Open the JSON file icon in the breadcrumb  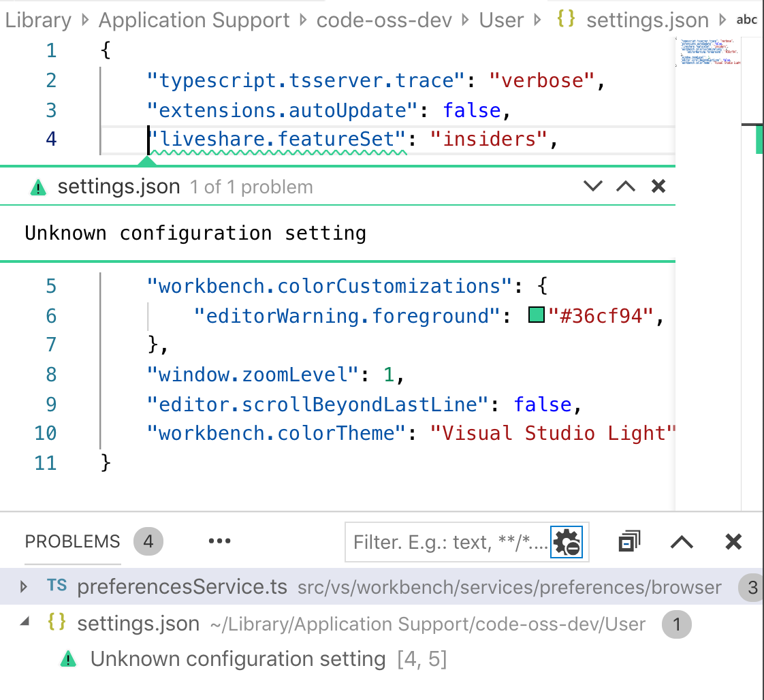pyautogui.click(x=565, y=20)
